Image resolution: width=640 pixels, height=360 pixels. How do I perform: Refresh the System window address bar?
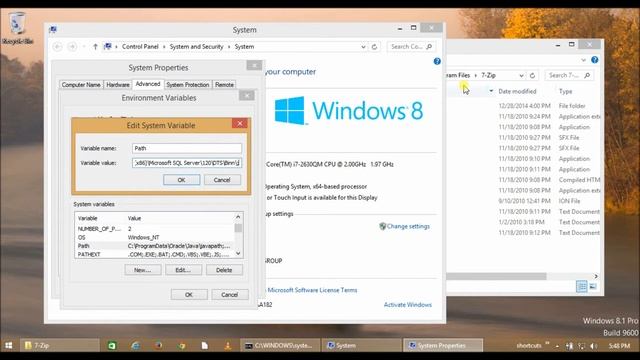point(374,47)
